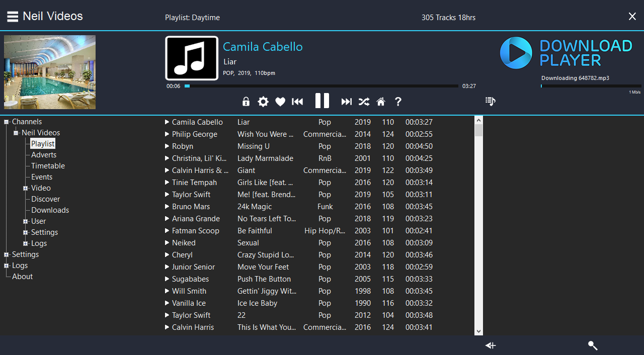Click 'Downloading 648782.mp3' status text
Viewport: 644px width, 355px height.
tap(575, 78)
